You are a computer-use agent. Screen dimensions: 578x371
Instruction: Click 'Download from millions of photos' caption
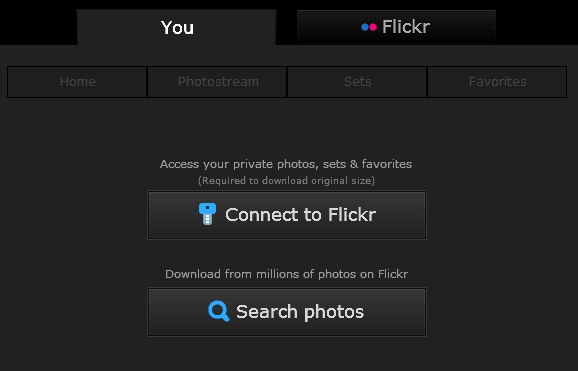286,274
